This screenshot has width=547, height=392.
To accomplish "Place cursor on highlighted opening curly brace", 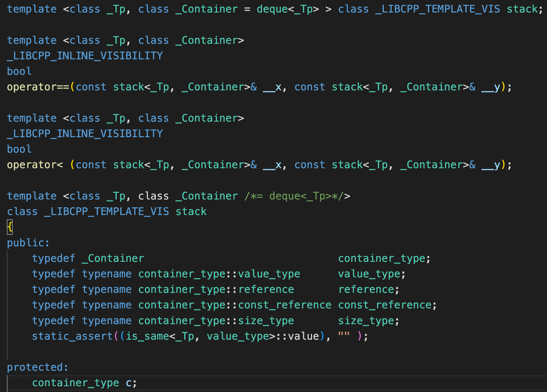I will pyautogui.click(x=10, y=227).
